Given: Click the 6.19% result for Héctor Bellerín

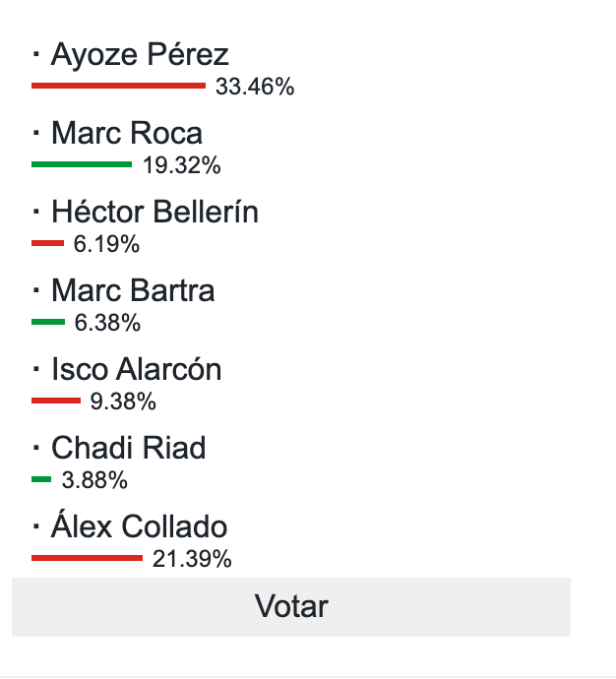Looking at the screenshot, I should tap(106, 245).
